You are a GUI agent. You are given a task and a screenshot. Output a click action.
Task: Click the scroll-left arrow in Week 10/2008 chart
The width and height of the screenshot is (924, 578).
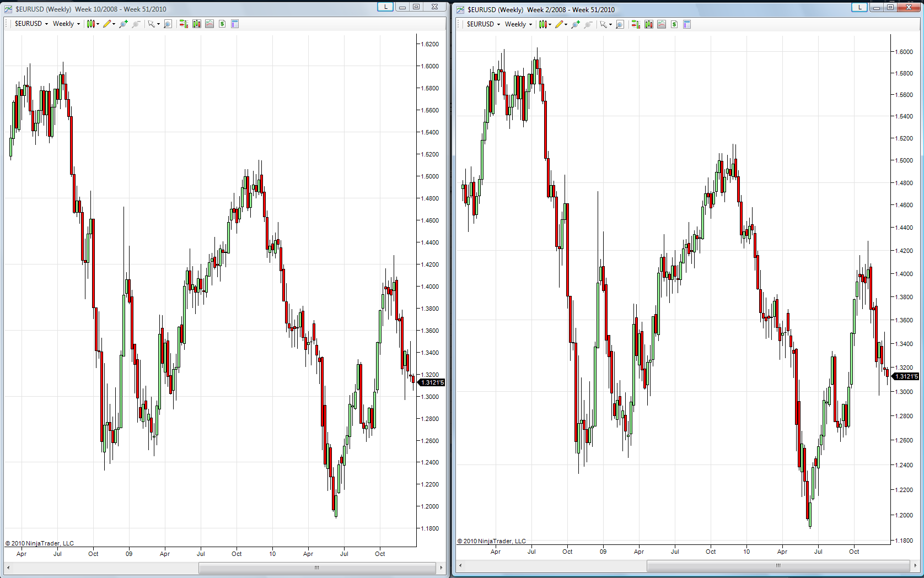pos(8,568)
